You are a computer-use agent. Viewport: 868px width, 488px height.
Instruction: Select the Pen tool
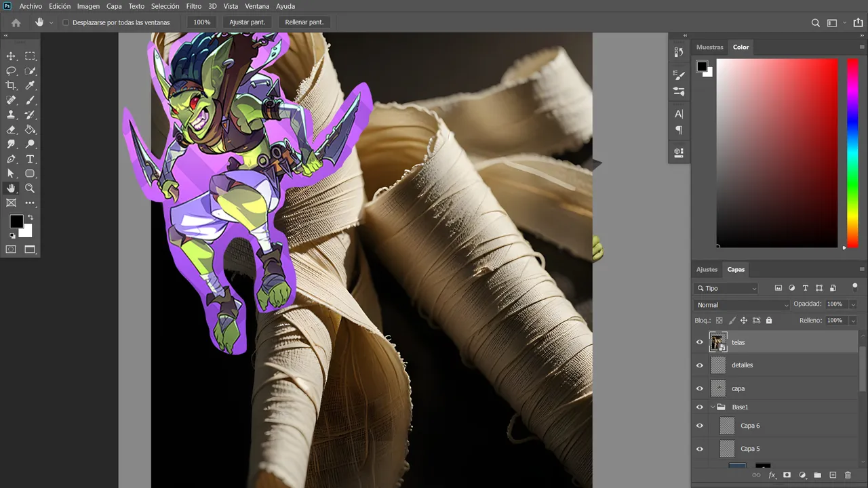[11, 159]
